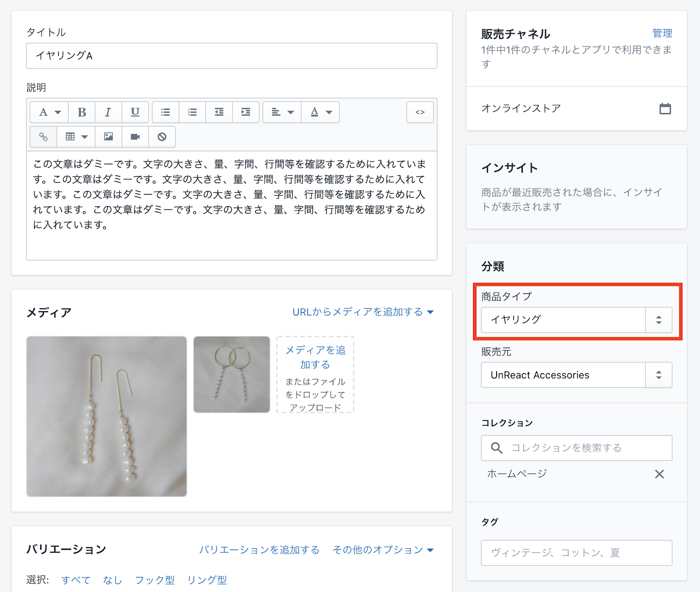Insert an image into the description
700x592 pixels.
point(108,137)
